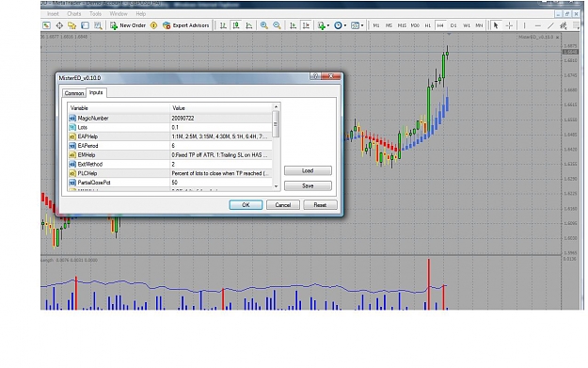Click the inputs list scroll up arrow
This screenshot has height=368, width=588.
tap(276, 107)
